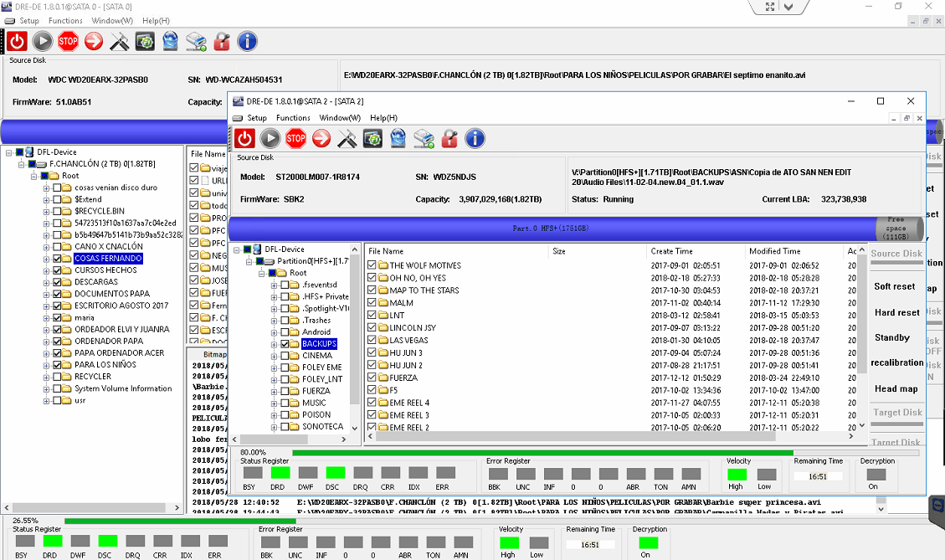Click the BACKUPS folder icon in SATA 2 tree
Image resolution: width=945 pixels, height=560 pixels.
tap(294, 343)
